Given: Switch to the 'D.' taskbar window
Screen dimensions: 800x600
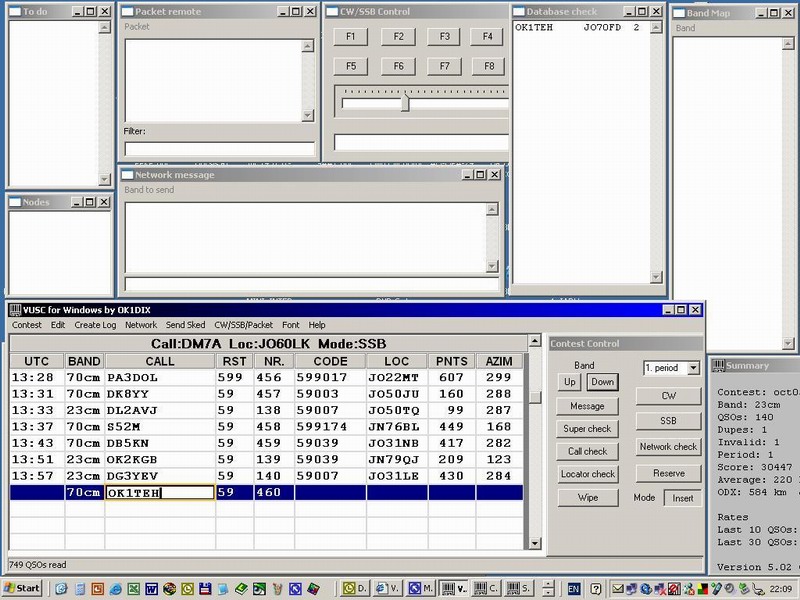Looking at the screenshot, I should [x=355, y=589].
